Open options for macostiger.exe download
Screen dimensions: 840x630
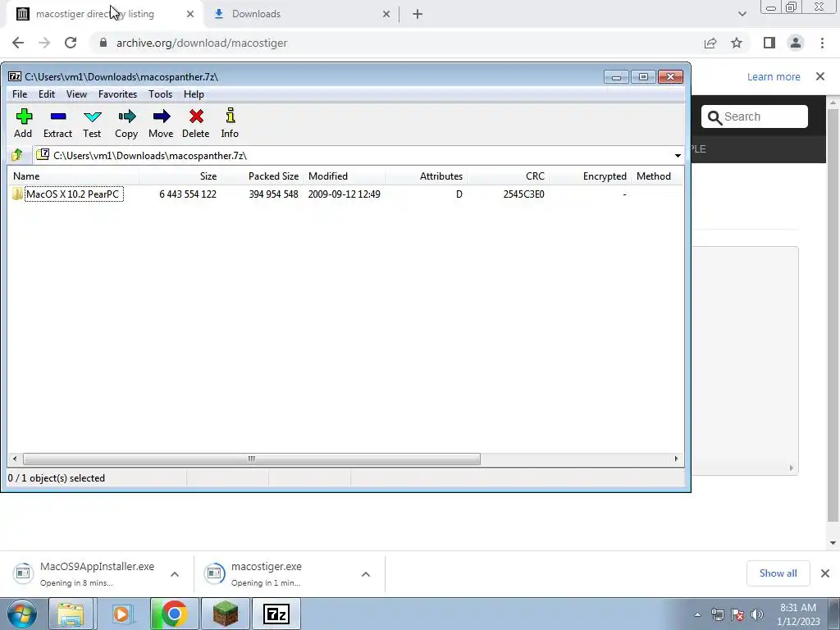point(366,574)
